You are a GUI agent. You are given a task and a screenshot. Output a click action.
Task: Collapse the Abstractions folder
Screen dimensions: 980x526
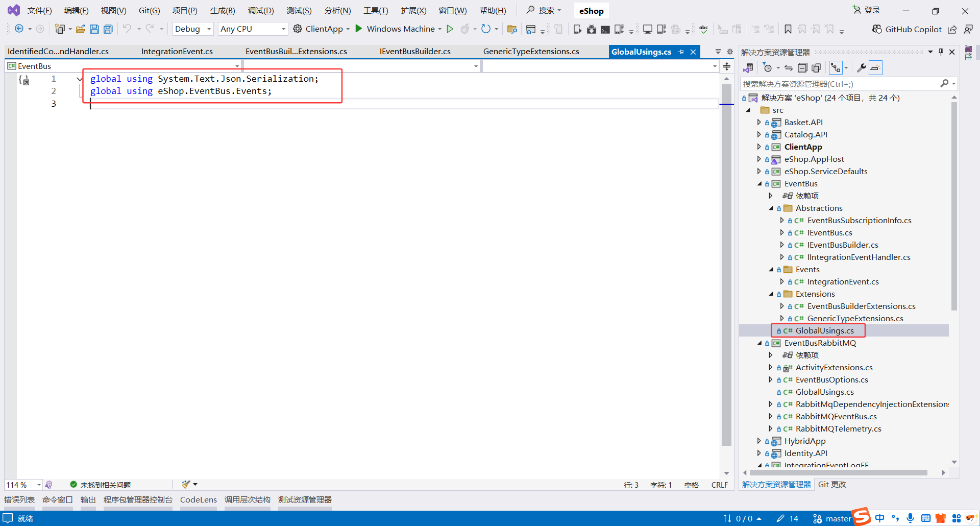(x=771, y=208)
